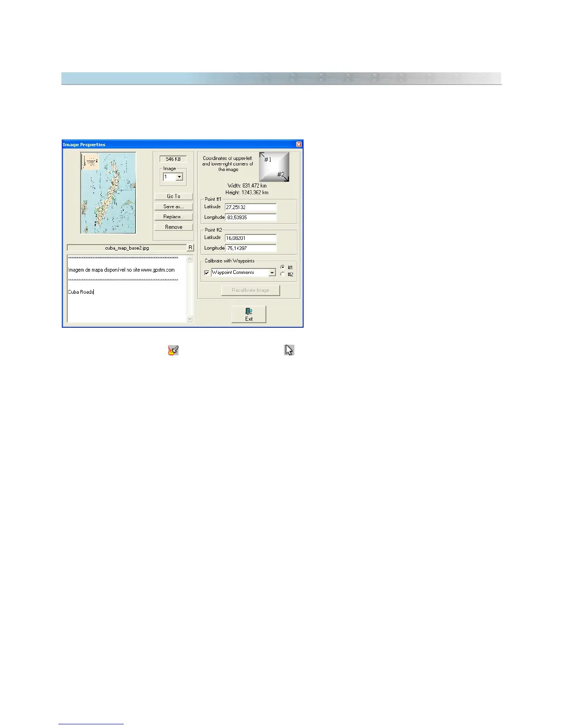Open the Waypoint Comments dropdown
Screen dimensions: 563x728
pos(272,273)
